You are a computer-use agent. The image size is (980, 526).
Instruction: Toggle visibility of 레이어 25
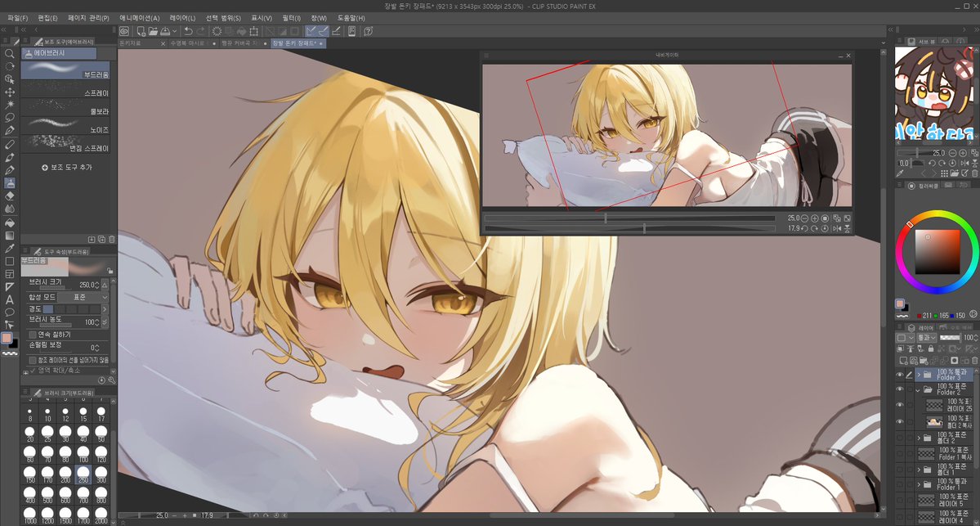[900, 405]
